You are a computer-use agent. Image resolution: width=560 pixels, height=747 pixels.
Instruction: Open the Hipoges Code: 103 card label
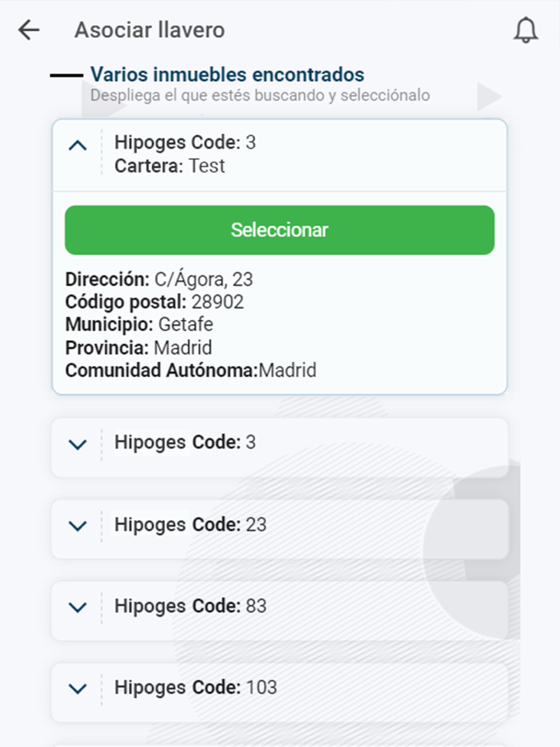[195, 687]
